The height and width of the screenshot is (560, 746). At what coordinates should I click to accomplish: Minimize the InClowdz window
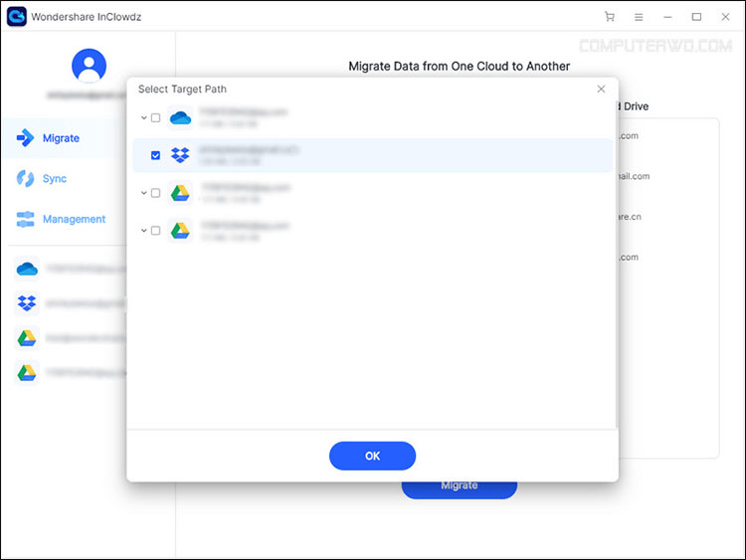click(x=667, y=17)
